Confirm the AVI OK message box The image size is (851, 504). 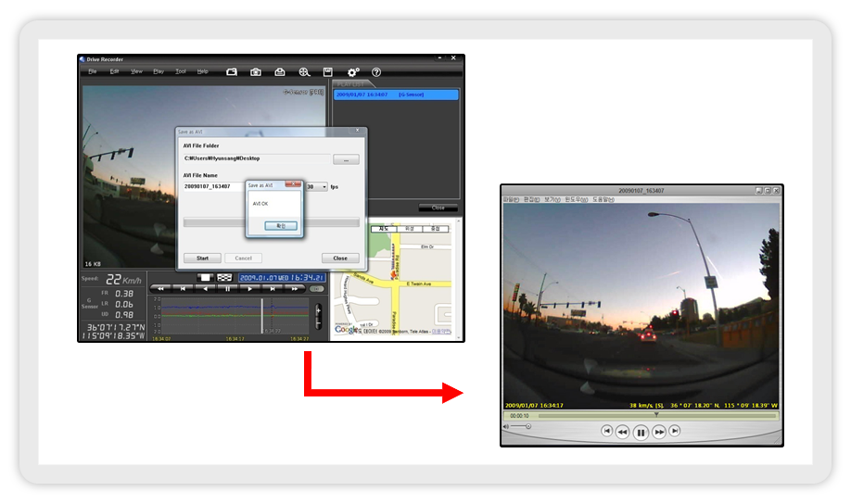(x=281, y=226)
